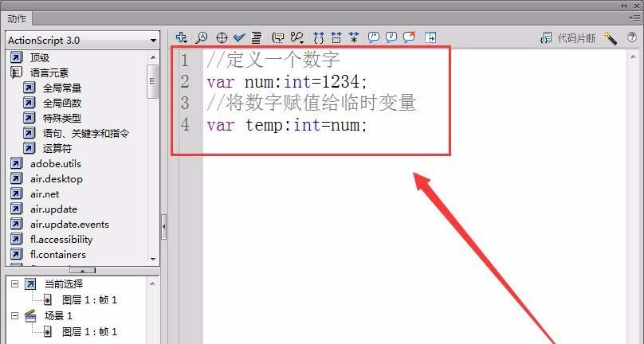The height and width of the screenshot is (344, 644).
Task: Click line number 1 in the gutter
Action: click(185, 61)
